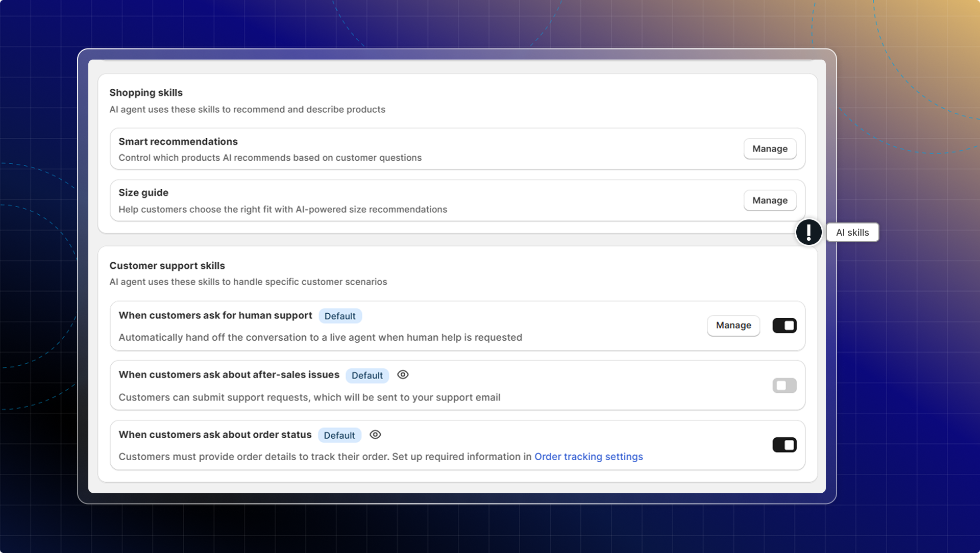The width and height of the screenshot is (980, 553).
Task: Click the Default badge on human support
Action: click(x=340, y=316)
